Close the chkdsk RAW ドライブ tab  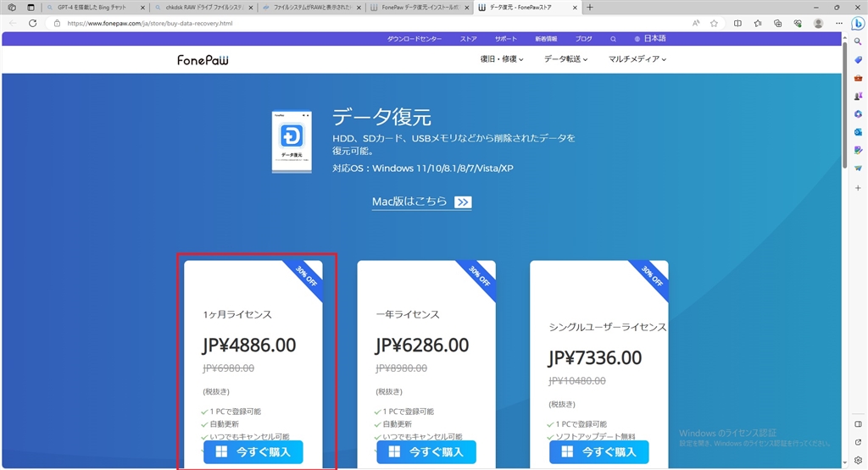251,8
